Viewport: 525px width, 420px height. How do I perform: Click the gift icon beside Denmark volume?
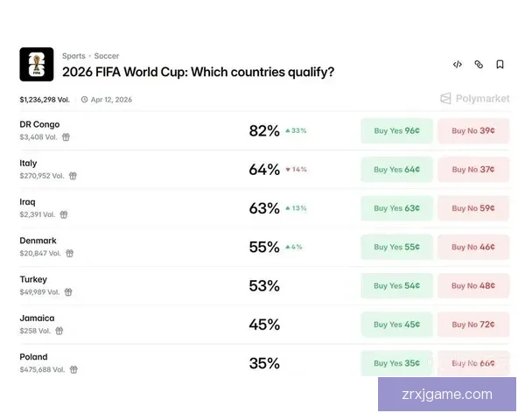pos(69,254)
